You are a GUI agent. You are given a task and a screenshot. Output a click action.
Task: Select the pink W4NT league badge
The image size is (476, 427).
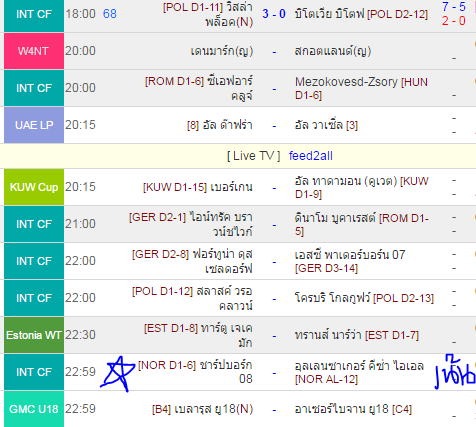(34, 51)
